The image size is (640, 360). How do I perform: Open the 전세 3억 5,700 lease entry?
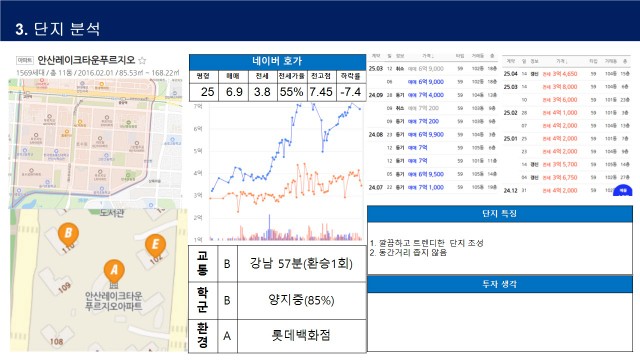(560, 164)
